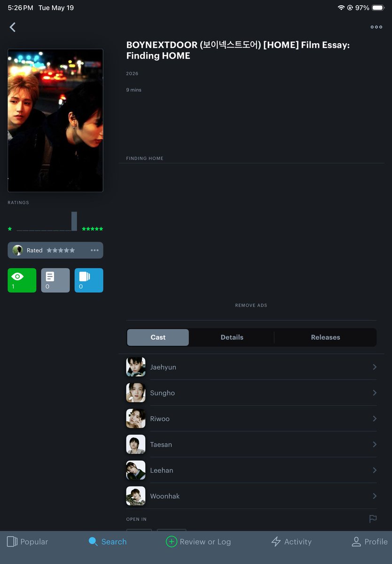The height and width of the screenshot is (564, 392).
Task: Tap the film title BOYNEXTDOOR Finding HOME
Action: tap(238, 50)
